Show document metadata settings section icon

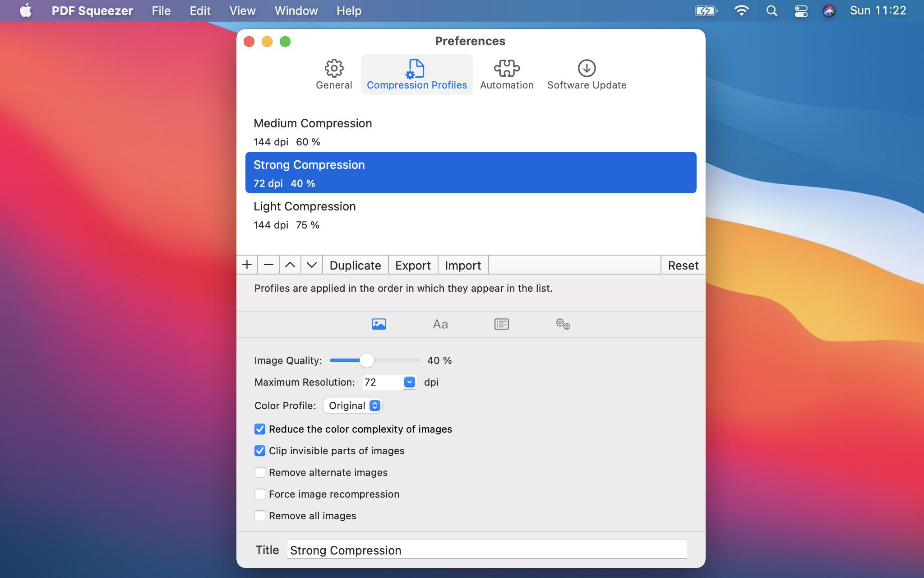(x=502, y=324)
